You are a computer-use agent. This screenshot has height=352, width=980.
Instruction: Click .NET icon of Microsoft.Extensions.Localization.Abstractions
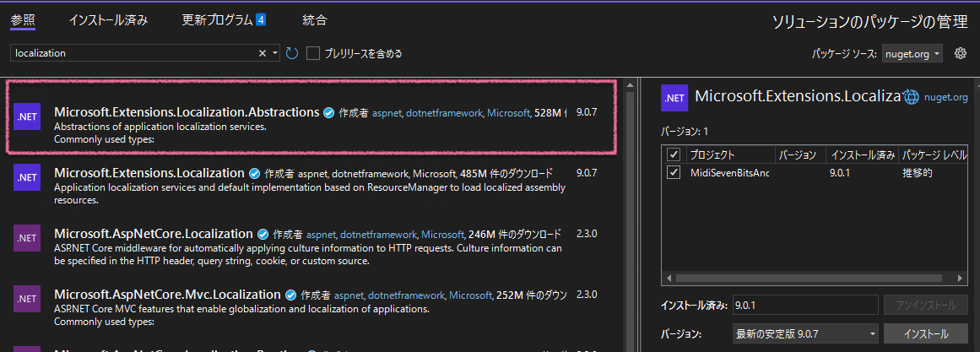pos(27,116)
